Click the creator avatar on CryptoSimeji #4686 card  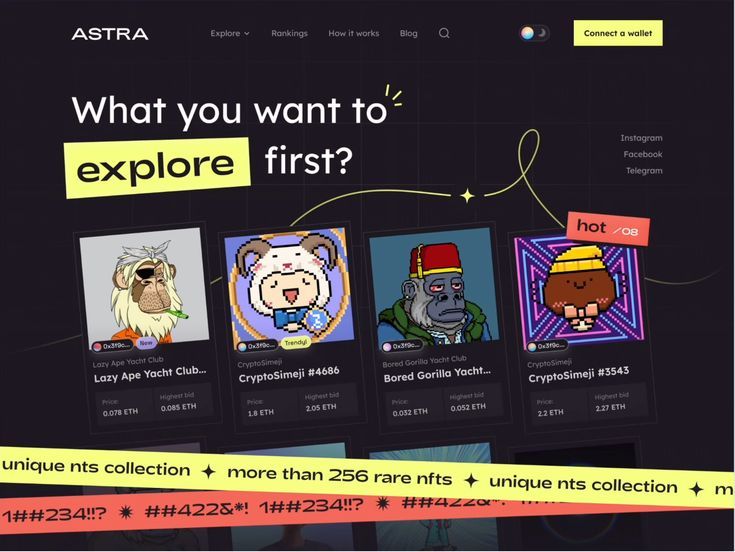[242, 347]
